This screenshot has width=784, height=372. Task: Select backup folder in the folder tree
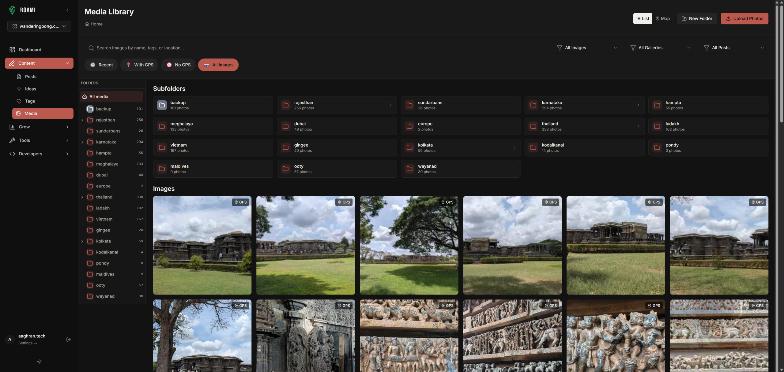112,109
